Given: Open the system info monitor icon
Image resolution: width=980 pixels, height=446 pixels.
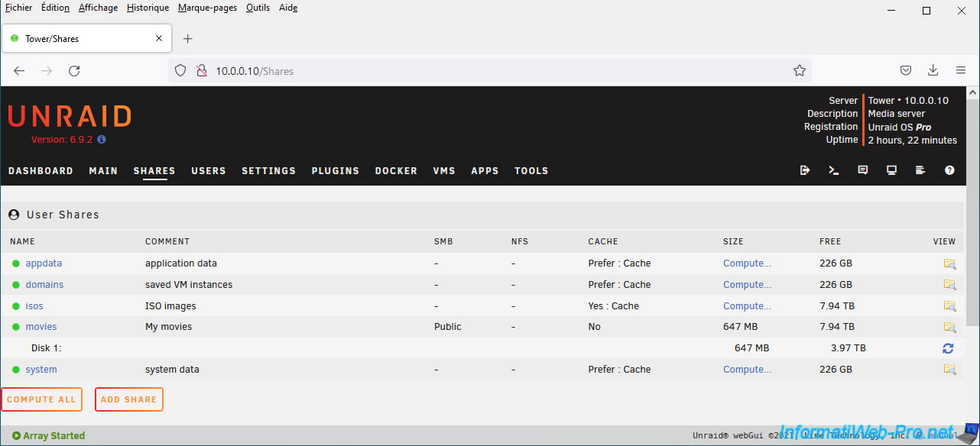Looking at the screenshot, I should coord(891,170).
